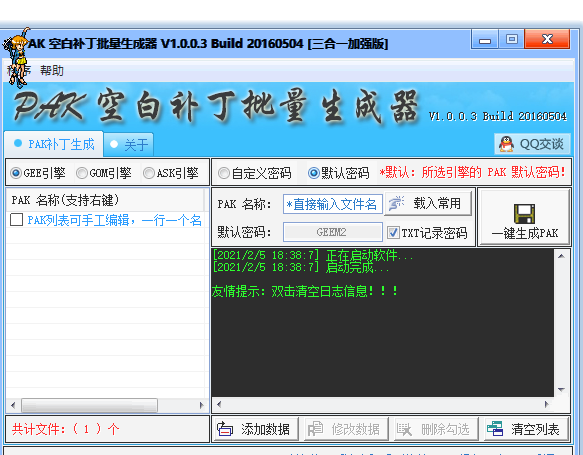Switch to the PAK补丁生成 tab
The width and height of the screenshot is (583, 455).
tap(54, 144)
